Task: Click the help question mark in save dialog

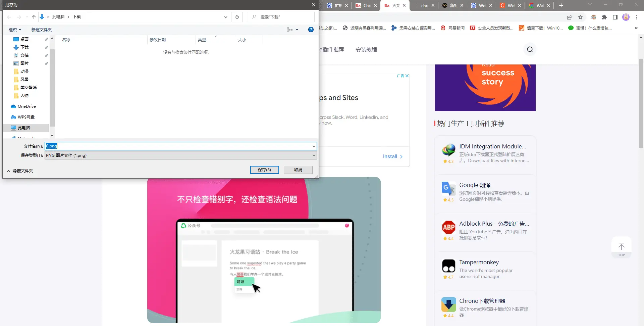Action: 311,30
